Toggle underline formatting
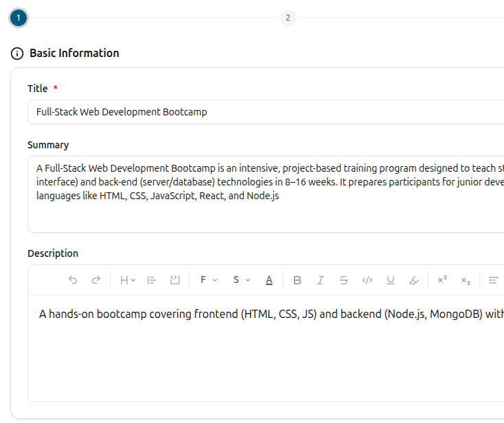 [x=391, y=280]
